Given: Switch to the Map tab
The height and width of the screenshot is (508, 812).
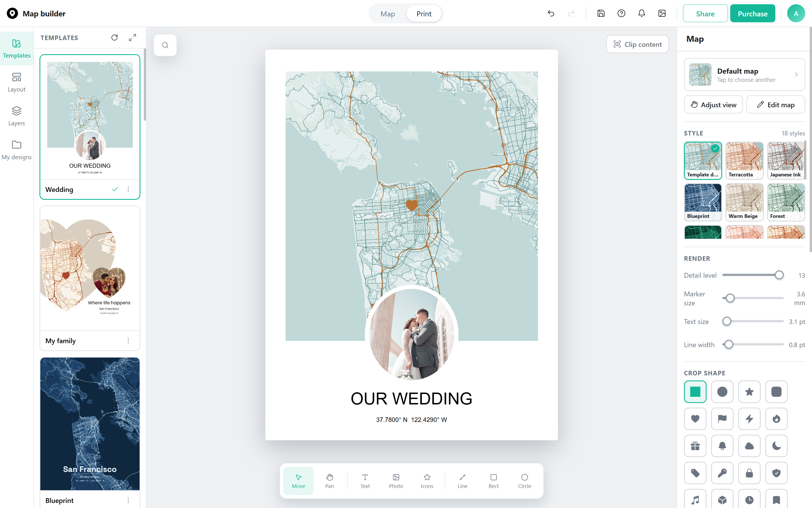Looking at the screenshot, I should point(388,14).
